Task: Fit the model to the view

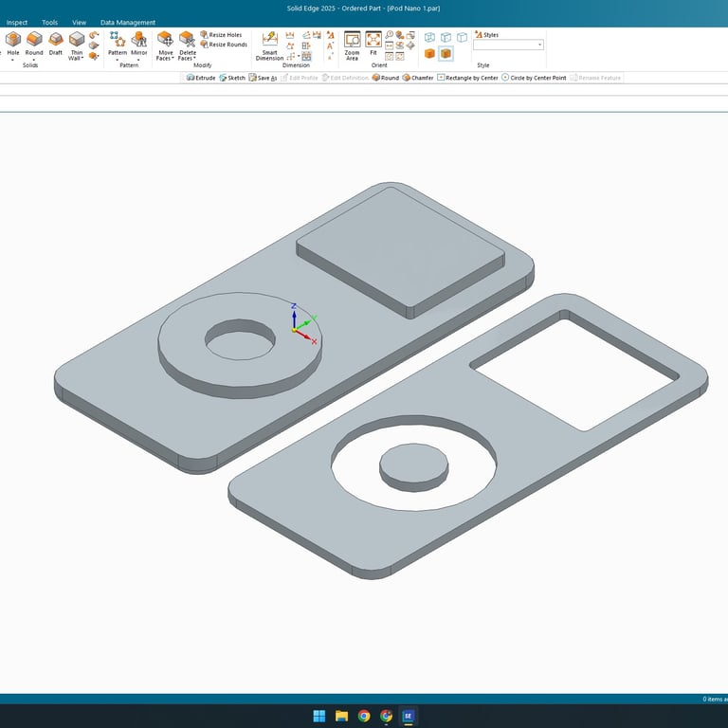Action: point(373,44)
